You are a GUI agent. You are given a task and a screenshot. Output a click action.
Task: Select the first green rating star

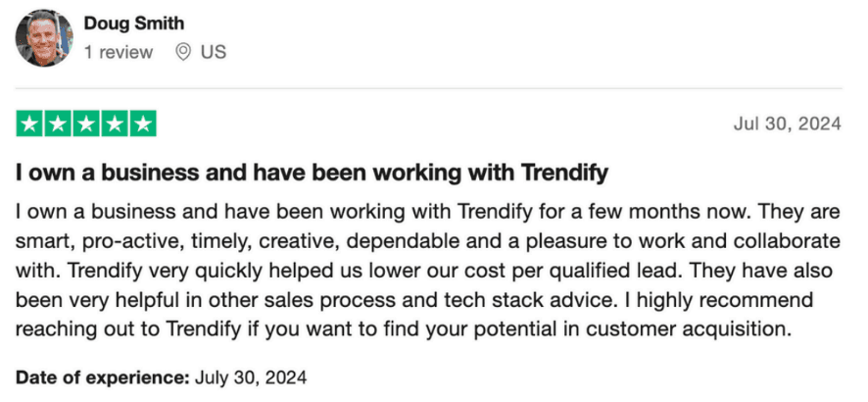pyautogui.click(x=29, y=124)
